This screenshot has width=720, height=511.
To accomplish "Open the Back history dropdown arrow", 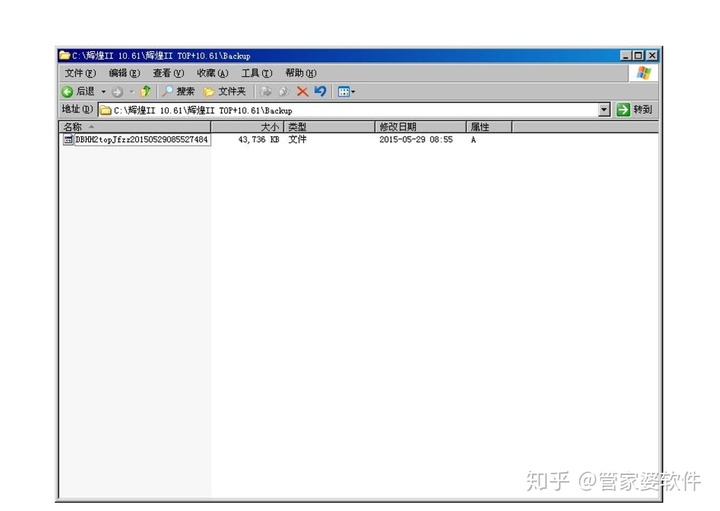I will 103,91.
